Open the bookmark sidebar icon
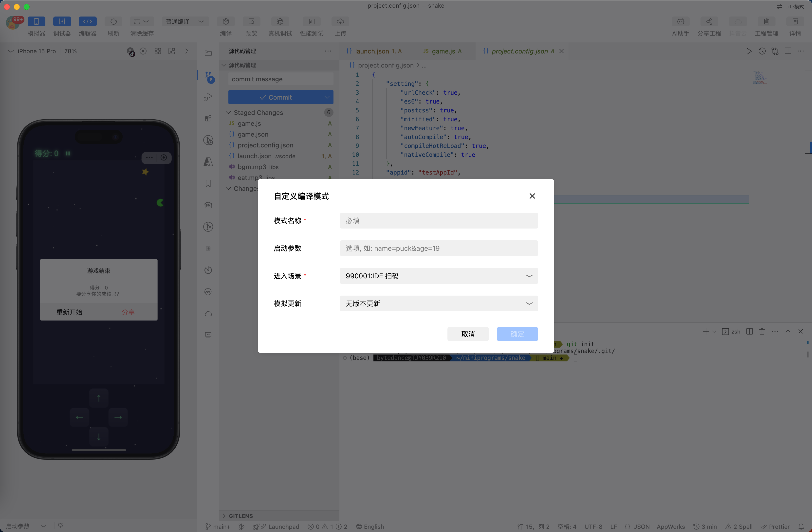 point(208,183)
